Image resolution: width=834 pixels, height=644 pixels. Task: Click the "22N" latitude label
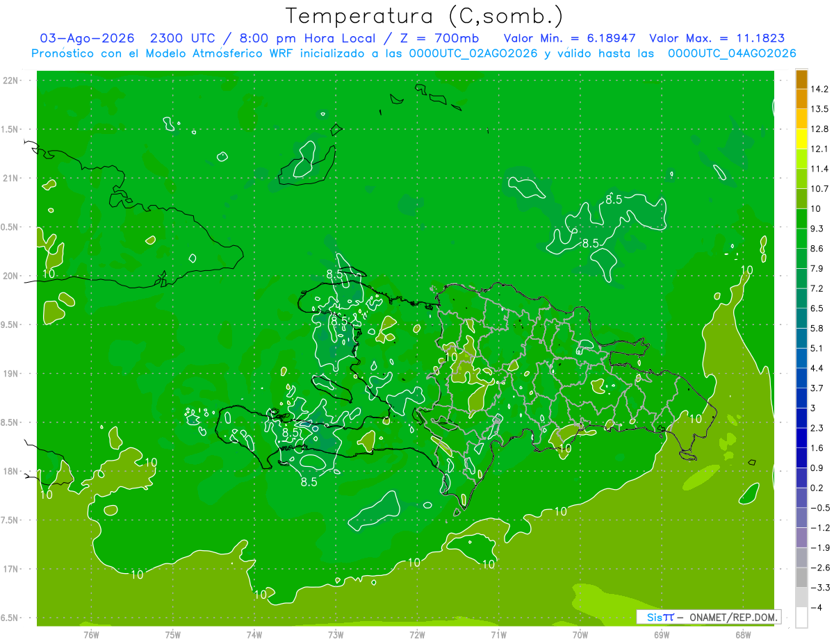point(10,80)
